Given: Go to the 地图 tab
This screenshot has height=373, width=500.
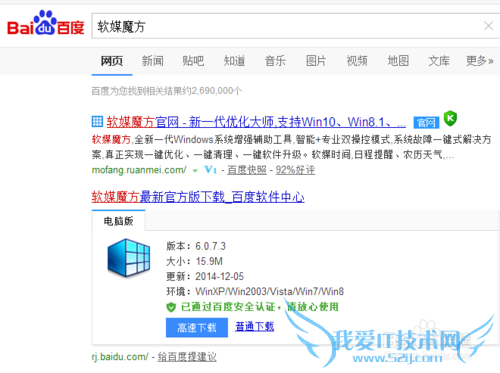Looking at the screenshot, I should (x=398, y=61).
